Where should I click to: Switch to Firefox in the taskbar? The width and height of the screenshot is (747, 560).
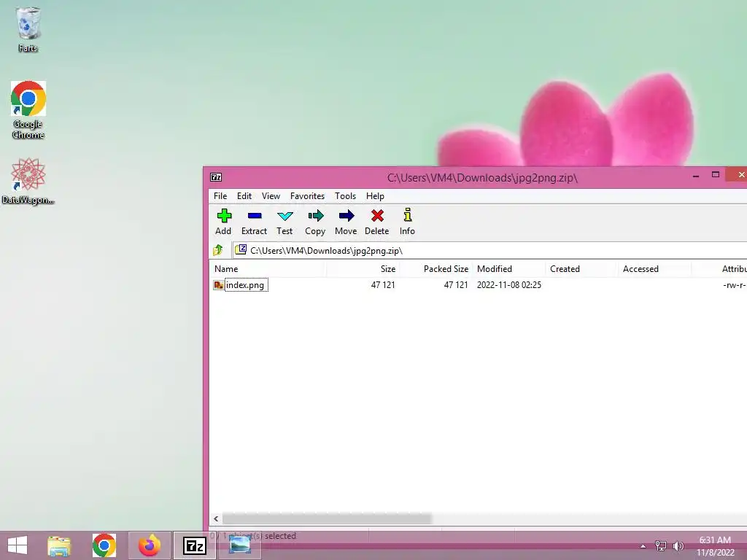(149, 545)
